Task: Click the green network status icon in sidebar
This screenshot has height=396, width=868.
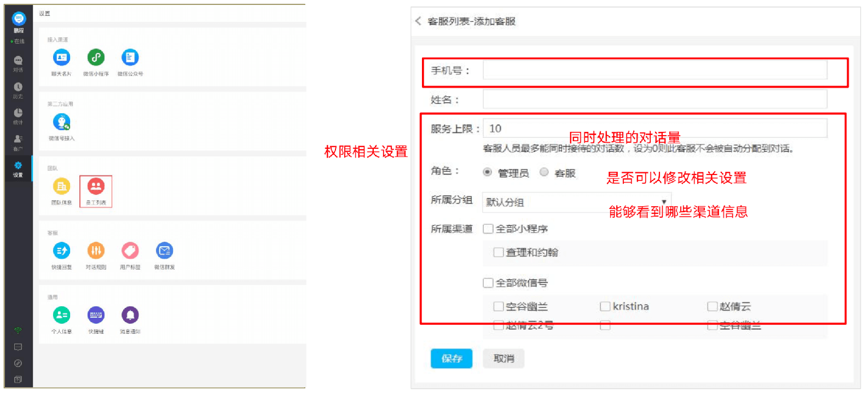Action: click(x=18, y=330)
